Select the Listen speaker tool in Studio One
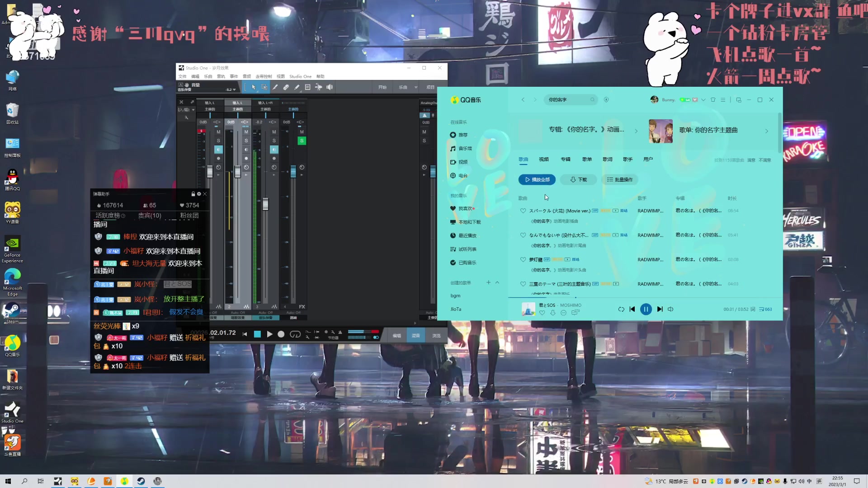The height and width of the screenshot is (488, 868). click(330, 87)
